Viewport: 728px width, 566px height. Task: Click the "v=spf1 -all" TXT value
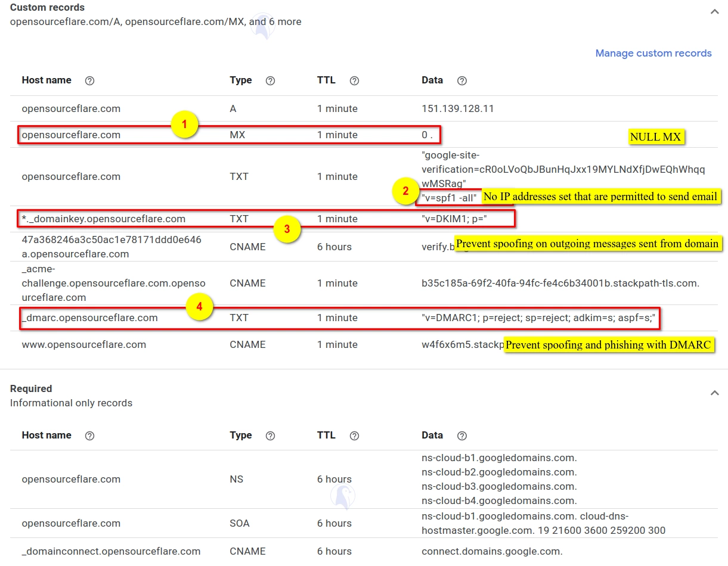coord(449,197)
